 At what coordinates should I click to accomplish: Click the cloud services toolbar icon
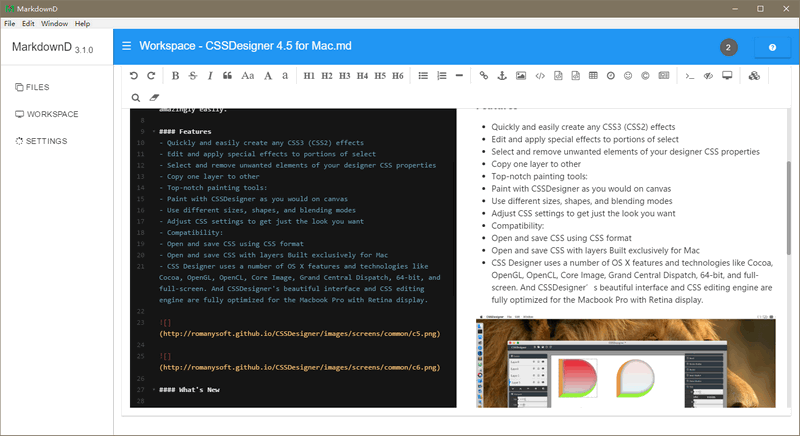click(x=754, y=75)
